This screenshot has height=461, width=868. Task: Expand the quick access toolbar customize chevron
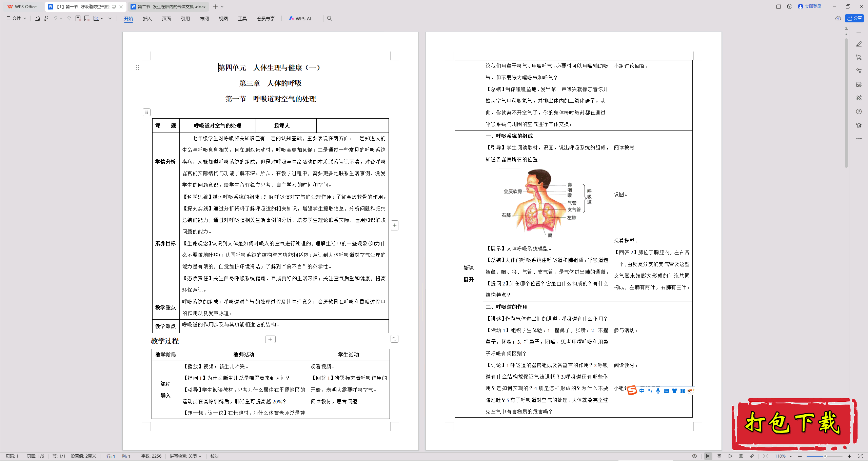click(x=110, y=18)
